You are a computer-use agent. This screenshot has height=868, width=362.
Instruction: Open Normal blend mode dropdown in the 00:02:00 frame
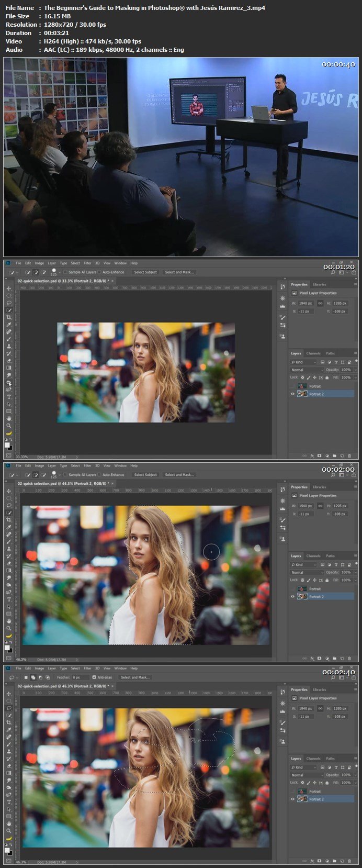[x=307, y=573]
